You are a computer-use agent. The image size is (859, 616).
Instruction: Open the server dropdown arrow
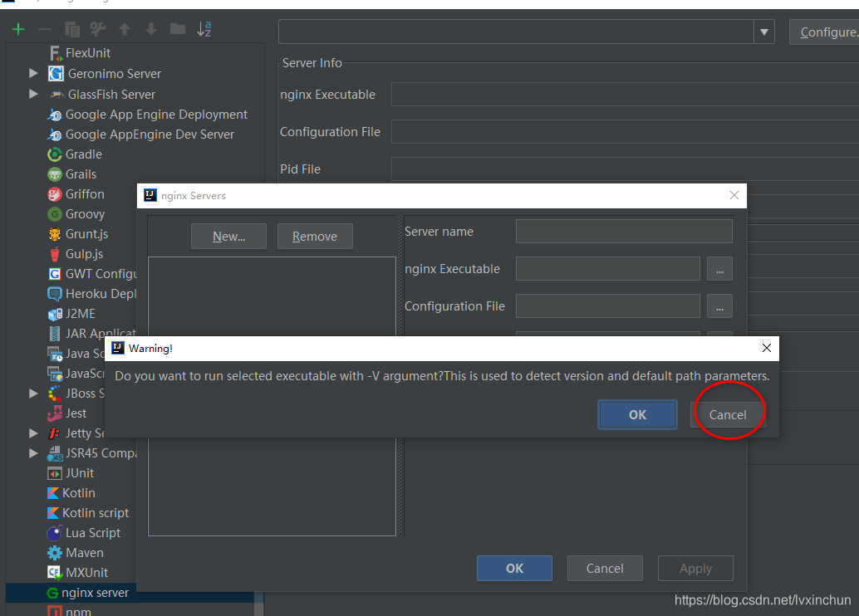coord(764,32)
